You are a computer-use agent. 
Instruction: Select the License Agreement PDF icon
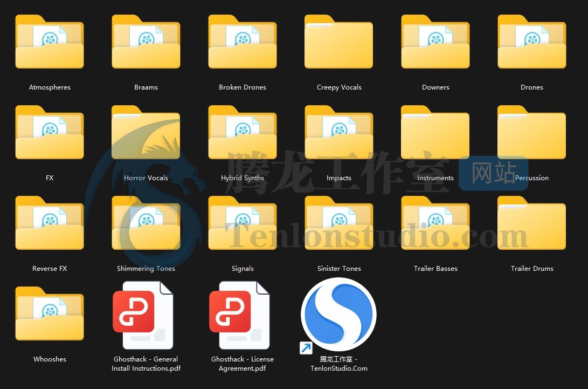[239, 316]
